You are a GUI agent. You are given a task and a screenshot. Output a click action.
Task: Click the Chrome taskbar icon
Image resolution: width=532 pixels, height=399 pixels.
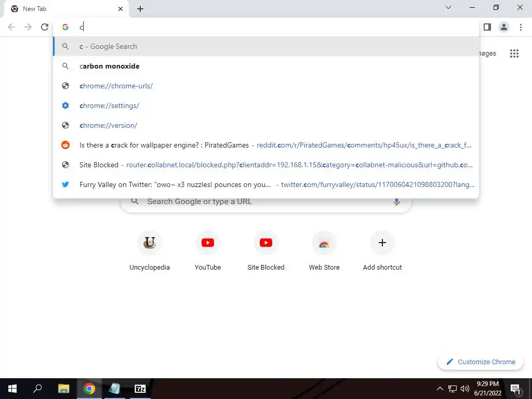tap(89, 389)
